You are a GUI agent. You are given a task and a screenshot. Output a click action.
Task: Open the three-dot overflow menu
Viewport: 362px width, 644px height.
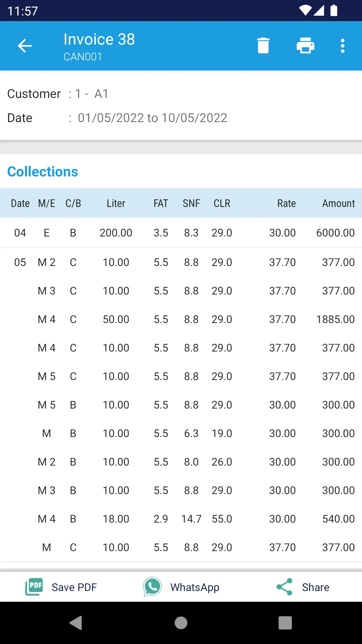[343, 46]
